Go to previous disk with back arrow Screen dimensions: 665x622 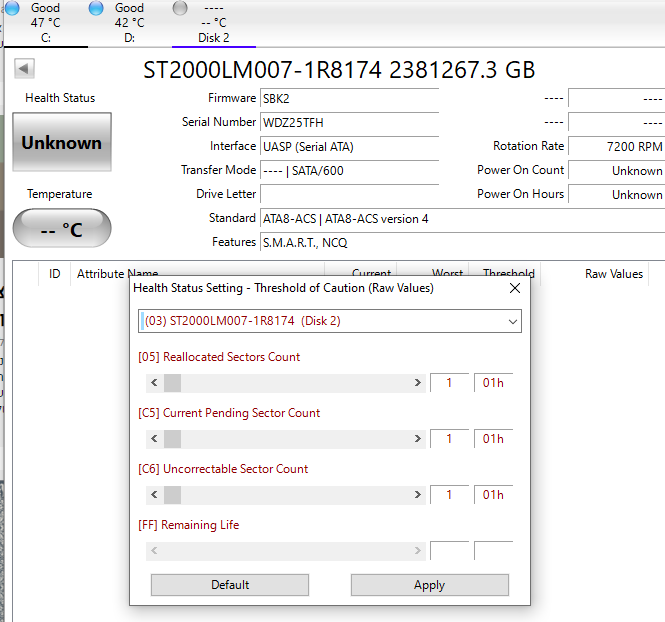coord(24,68)
